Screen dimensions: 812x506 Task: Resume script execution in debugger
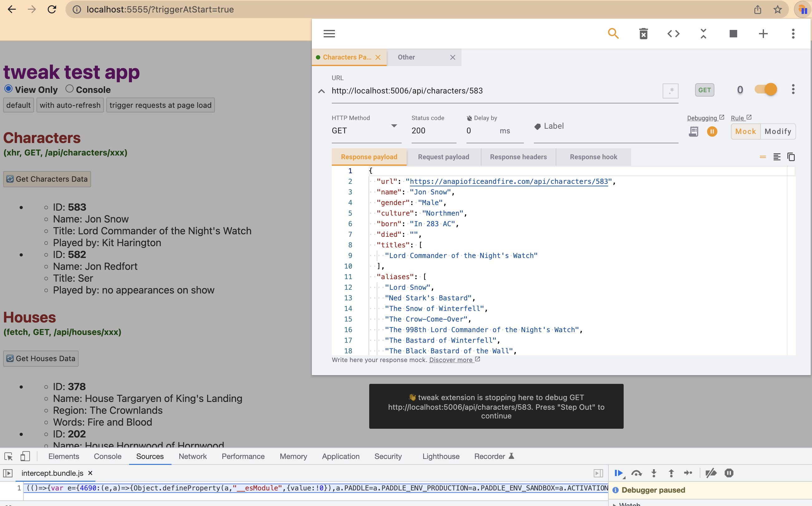618,473
